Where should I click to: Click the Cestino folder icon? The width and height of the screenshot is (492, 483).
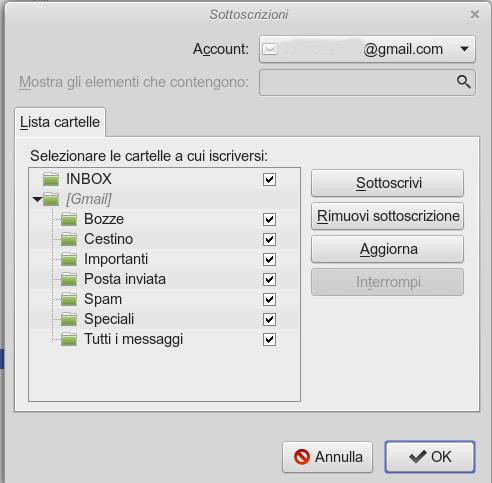point(69,239)
